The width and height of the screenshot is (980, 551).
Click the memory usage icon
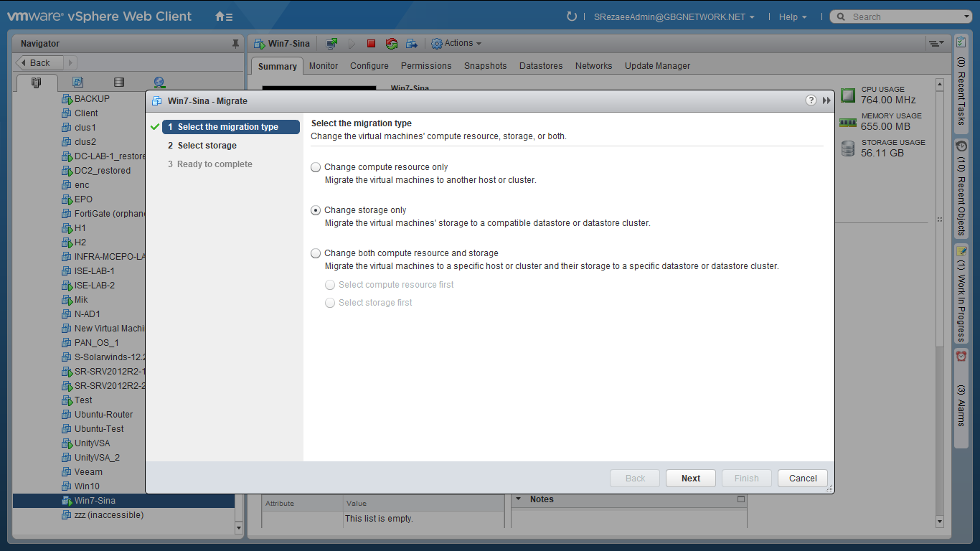848,123
